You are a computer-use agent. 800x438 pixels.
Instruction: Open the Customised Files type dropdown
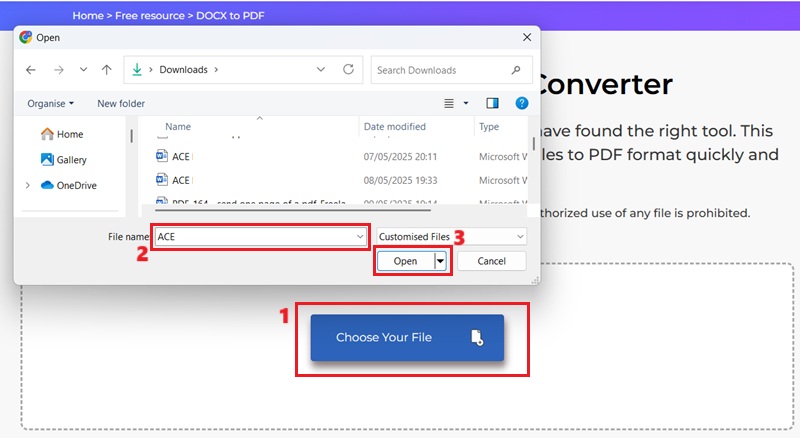452,237
